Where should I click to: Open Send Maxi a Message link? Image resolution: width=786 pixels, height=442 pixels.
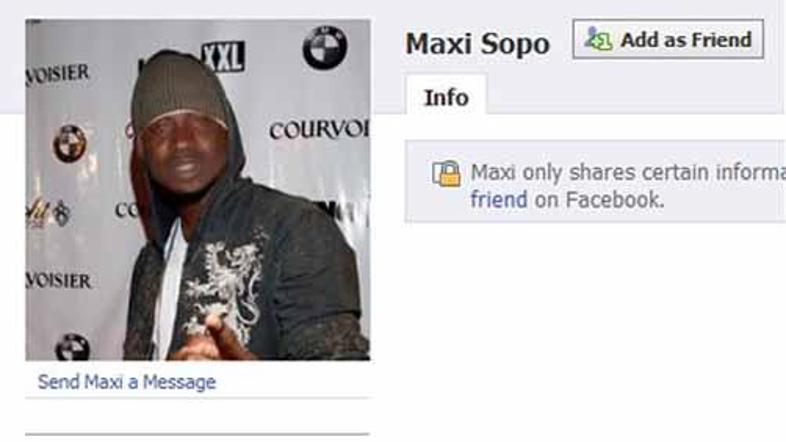click(x=127, y=382)
